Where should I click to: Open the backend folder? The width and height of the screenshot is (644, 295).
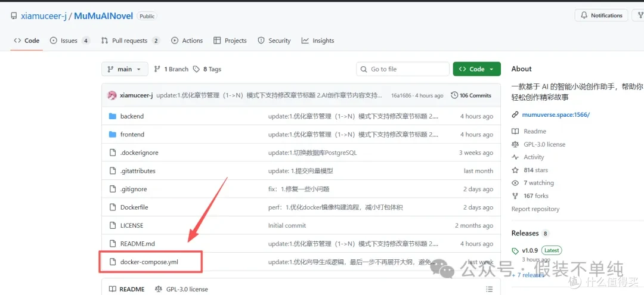[x=132, y=116]
